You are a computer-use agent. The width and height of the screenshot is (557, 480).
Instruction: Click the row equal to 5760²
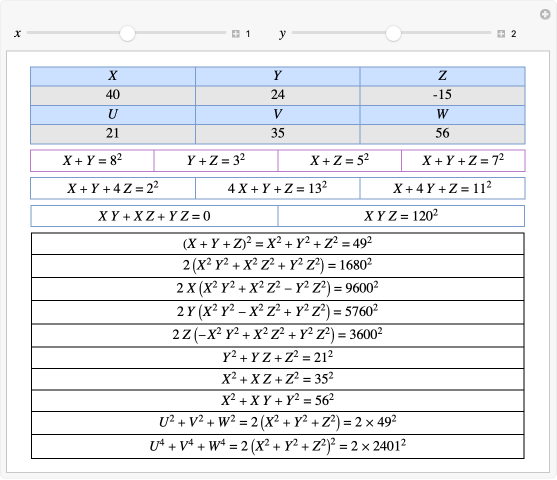pyautogui.click(x=277, y=312)
